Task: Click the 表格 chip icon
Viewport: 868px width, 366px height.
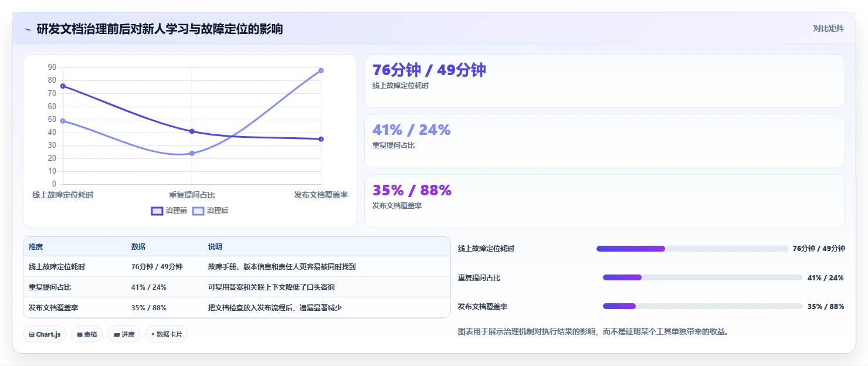Action: click(x=80, y=334)
